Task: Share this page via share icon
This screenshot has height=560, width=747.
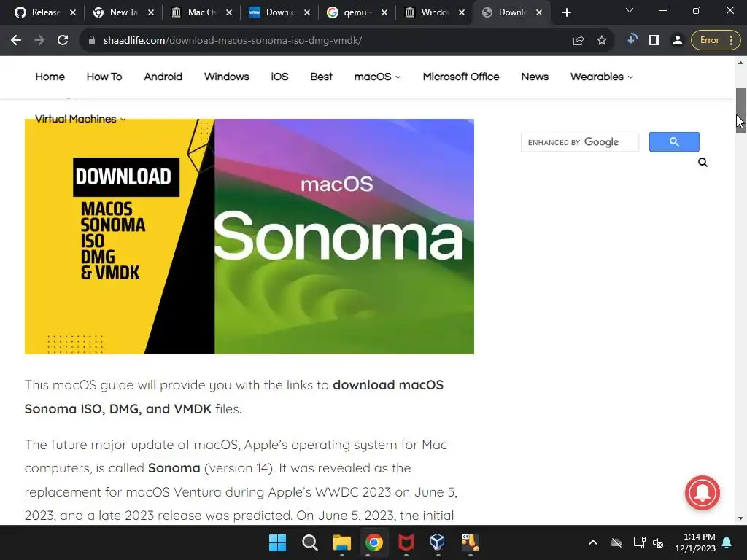Action: coord(578,41)
